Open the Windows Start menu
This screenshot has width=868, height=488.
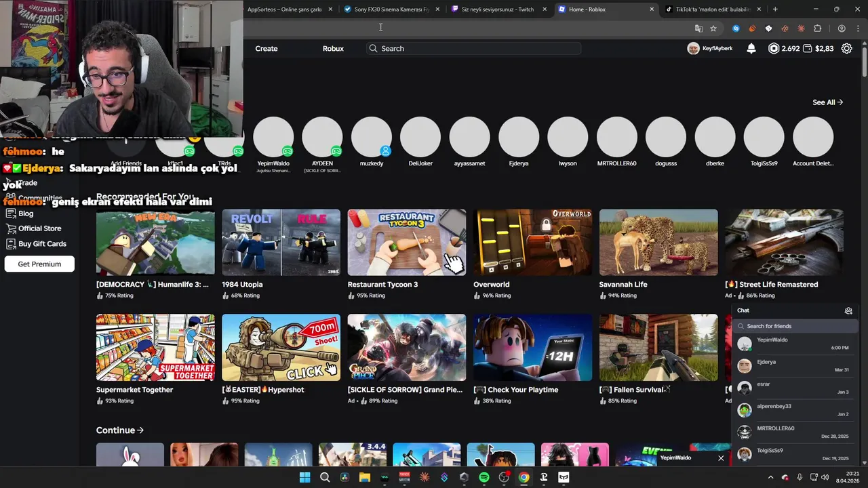pyautogui.click(x=304, y=477)
